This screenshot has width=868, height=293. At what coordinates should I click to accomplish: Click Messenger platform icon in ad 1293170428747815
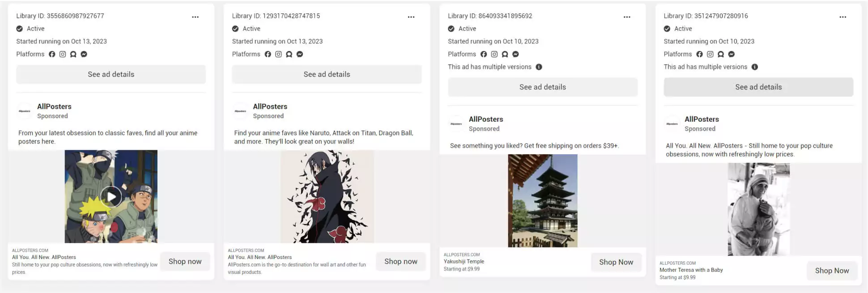[x=300, y=54]
